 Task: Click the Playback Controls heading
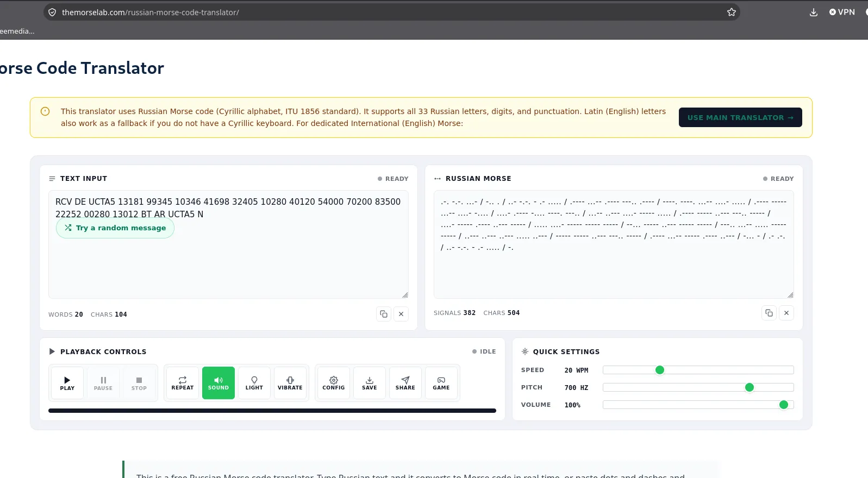click(x=103, y=352)
